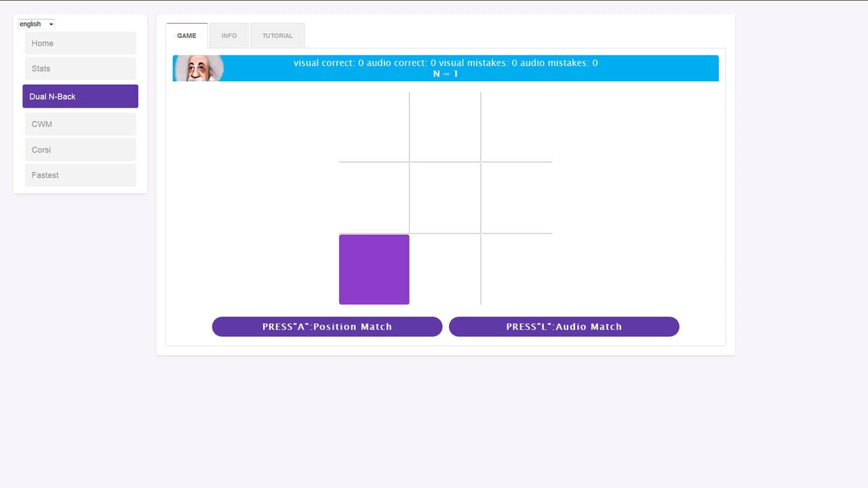The image size is (868, 488).
Task: Open the Fastest game
Action: (x=80, y=175)
